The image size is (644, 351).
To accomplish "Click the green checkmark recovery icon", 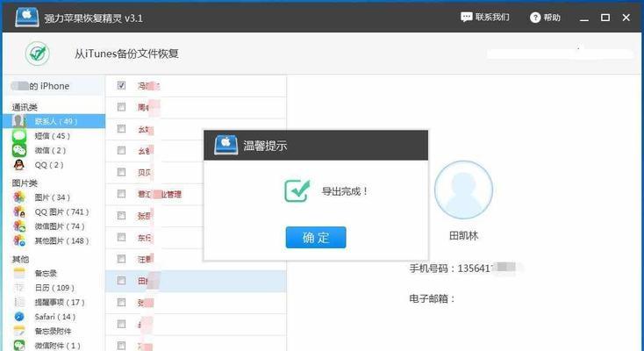I will [38, 54].
